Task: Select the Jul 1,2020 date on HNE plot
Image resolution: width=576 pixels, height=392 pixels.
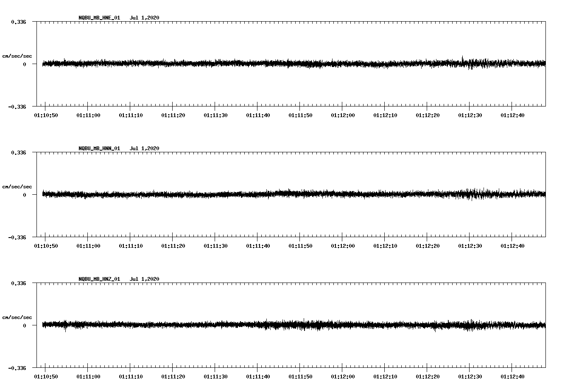Action: (x=145, y=18)
